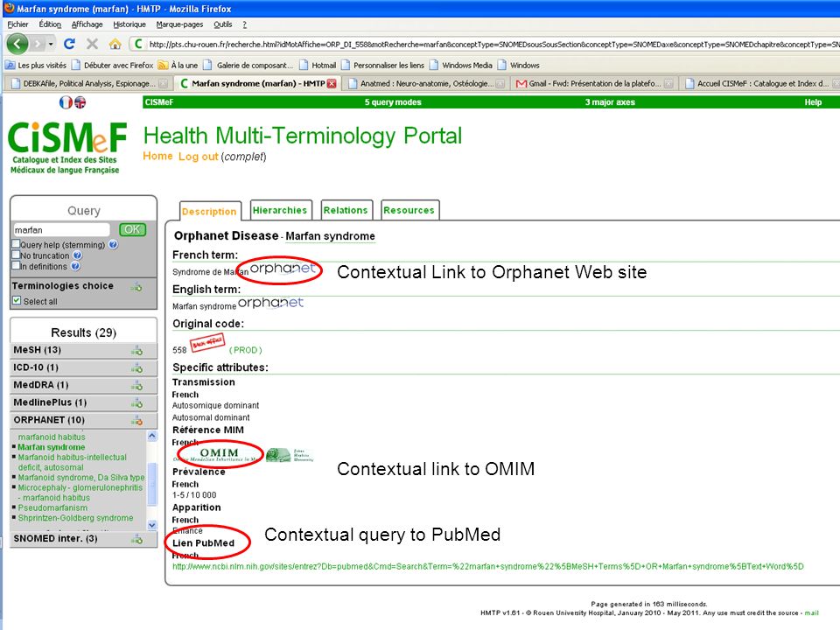Open the history dropdown beside navigation arrows
Viewport: 840px width, 630px height.
pos(51,44)
